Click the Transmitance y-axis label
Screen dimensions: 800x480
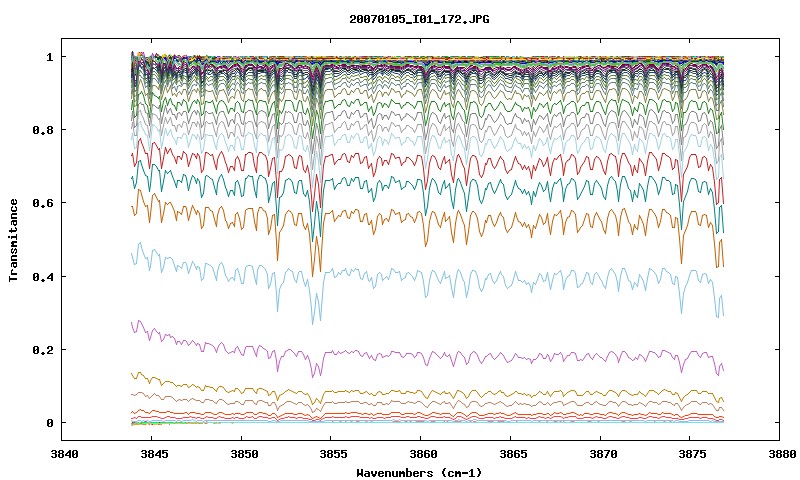14,240
